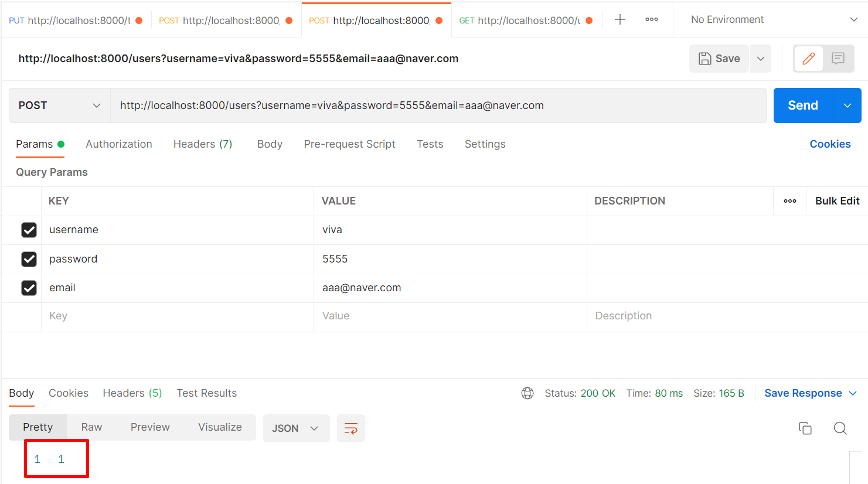
Task: Click the pencil edit icon
Action: (x=809, y=58)
